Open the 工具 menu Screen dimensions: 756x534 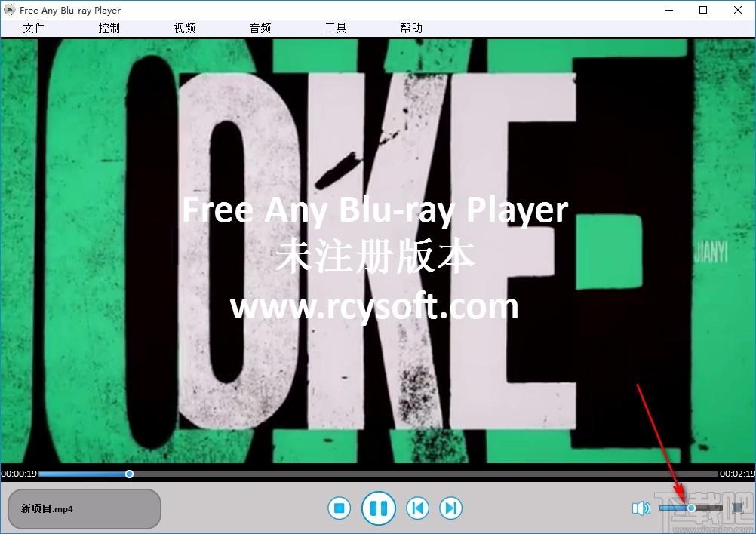coord(336,29)
